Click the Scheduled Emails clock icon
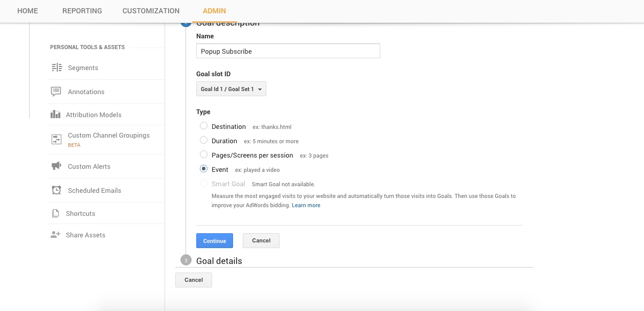Screen dimensions: 644x311 point(56,190)
